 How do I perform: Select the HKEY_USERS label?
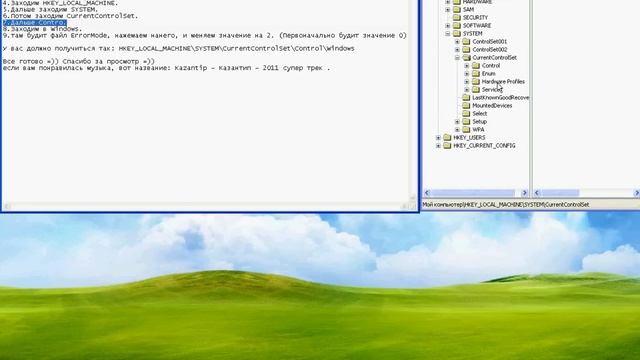pos(469,138)
